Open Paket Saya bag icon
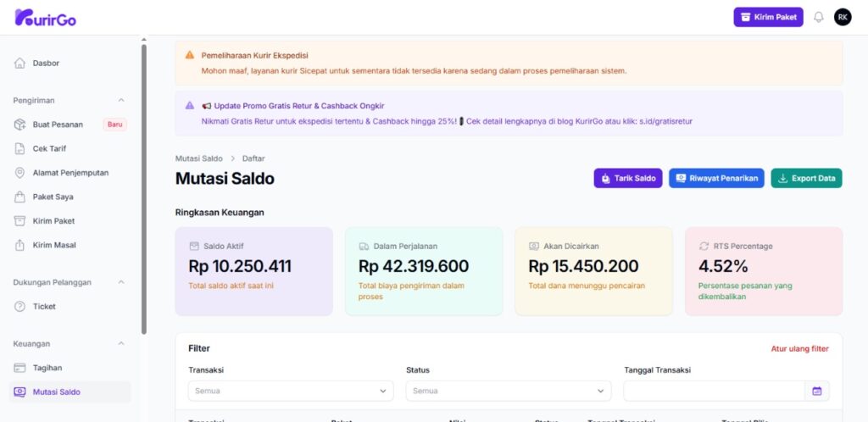Image resolution: width=868 pixels, height=422 pixels. pyautogui.click(x=19, y=197)
